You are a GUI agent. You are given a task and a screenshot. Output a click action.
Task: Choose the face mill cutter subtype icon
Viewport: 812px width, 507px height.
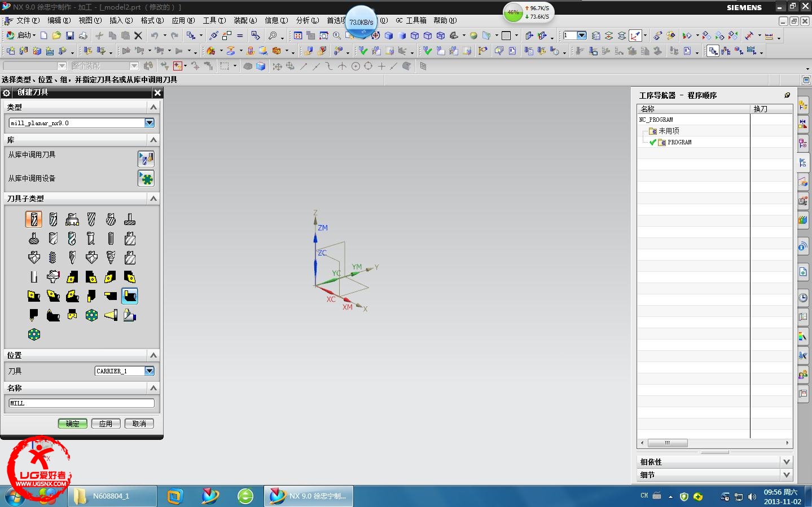[x=72, y=219]
